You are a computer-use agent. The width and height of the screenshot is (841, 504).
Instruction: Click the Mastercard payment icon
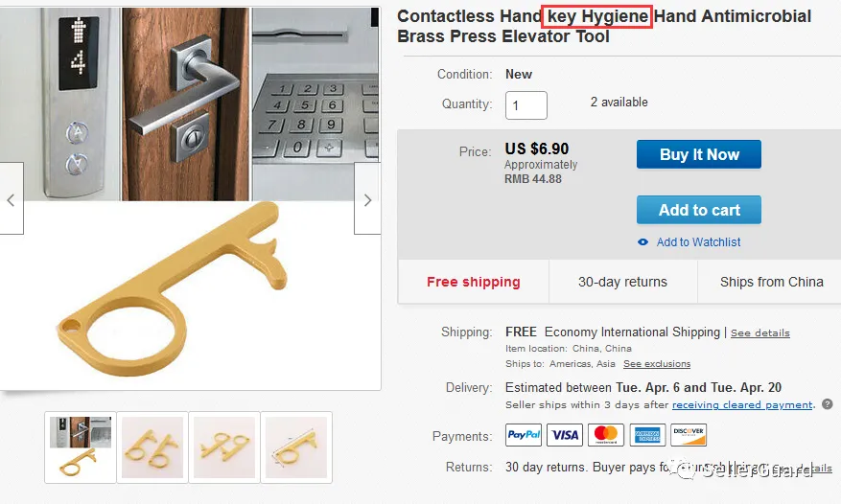coord(606,435)
